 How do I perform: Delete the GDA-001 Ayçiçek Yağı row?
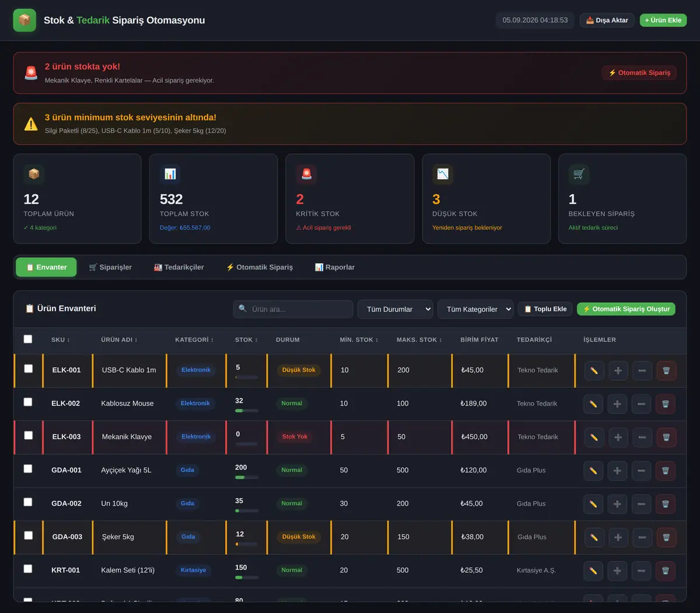(666, 471)
